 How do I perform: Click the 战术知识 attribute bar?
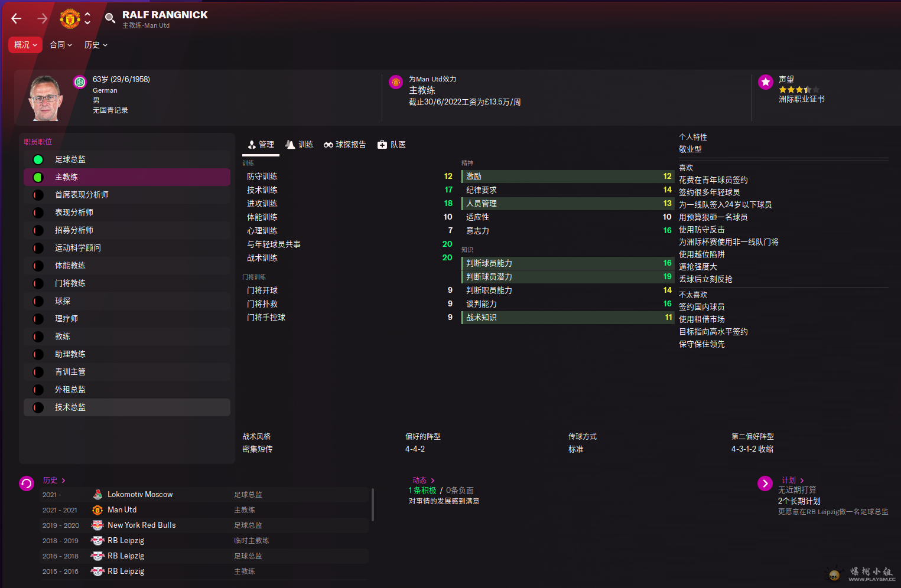(x=568, y=318)
